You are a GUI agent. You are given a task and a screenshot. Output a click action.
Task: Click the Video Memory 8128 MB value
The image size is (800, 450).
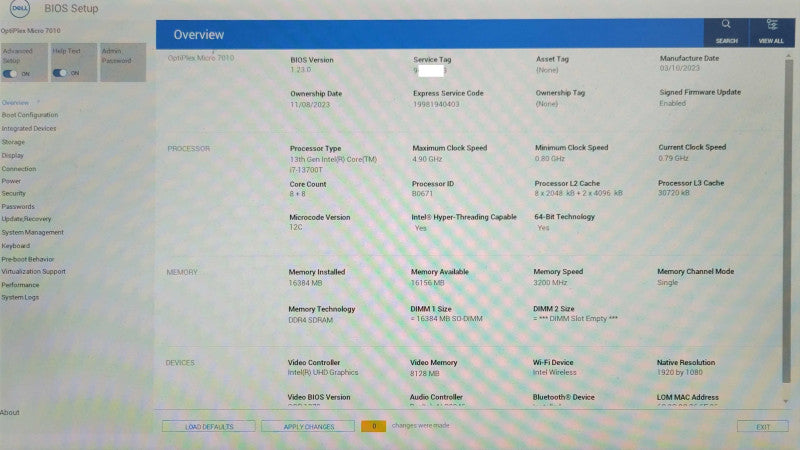(424, 373)
